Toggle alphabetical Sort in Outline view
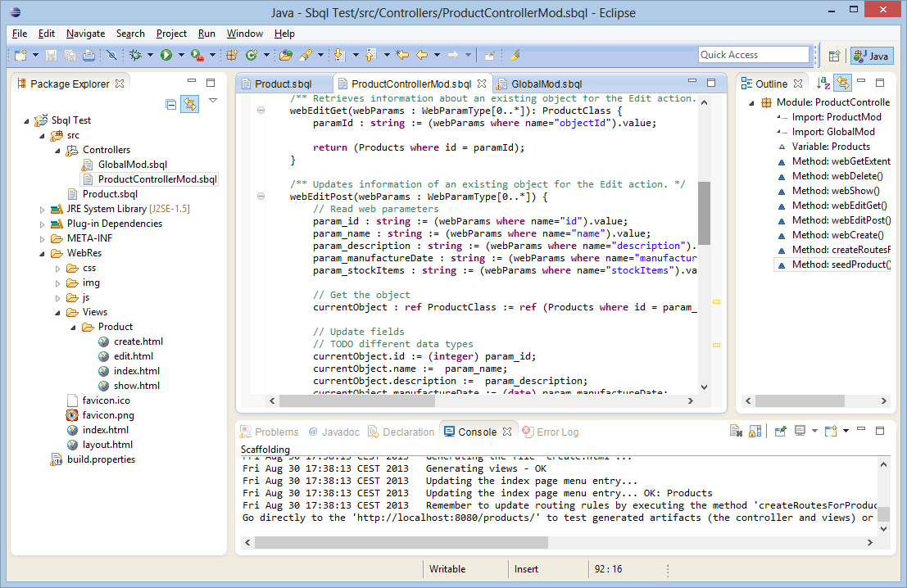 823,84
